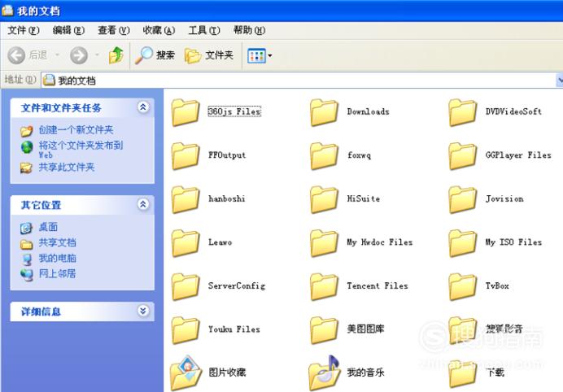Select the 下载 folder icon
The image size is (563, 392).
click(462, 373)
